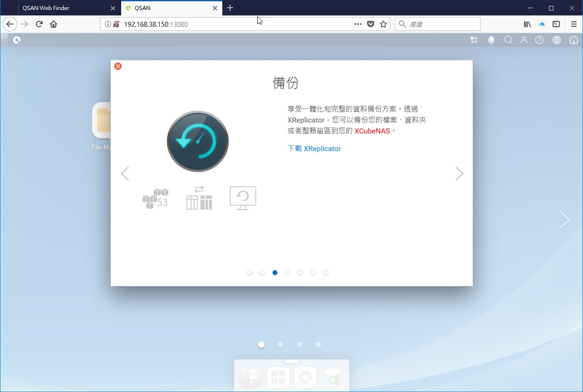Go to next slide in dialog
Screen dimensions: 583x392
coord(459,174)
